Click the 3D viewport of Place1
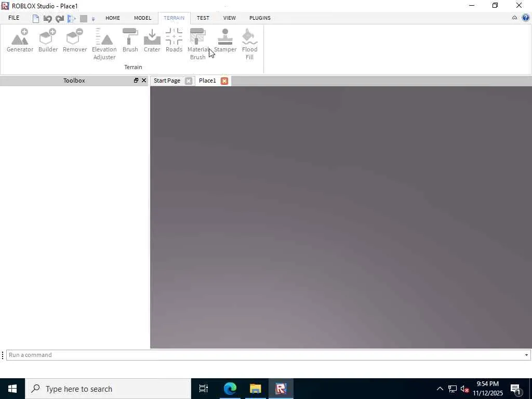 click(x=341, y=217)
